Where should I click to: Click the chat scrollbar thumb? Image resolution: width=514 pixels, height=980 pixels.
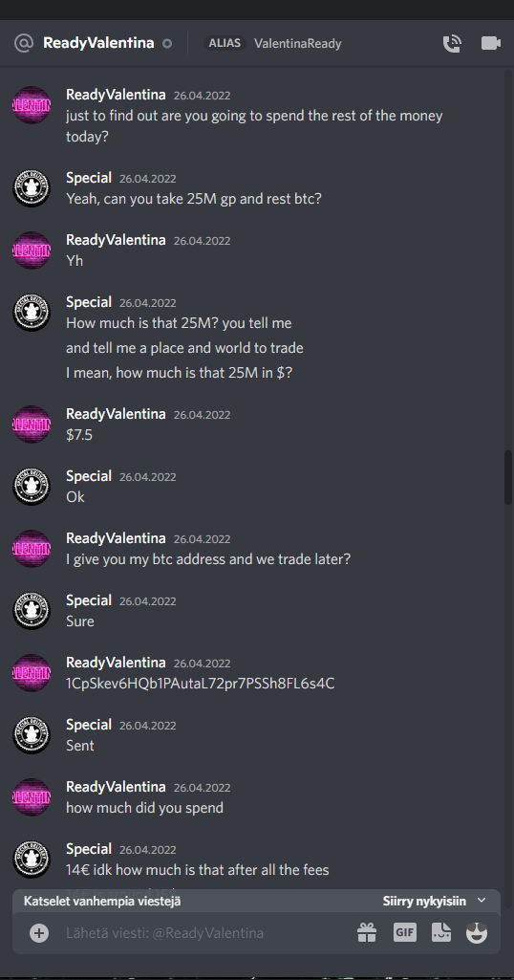tap(508, 477)
